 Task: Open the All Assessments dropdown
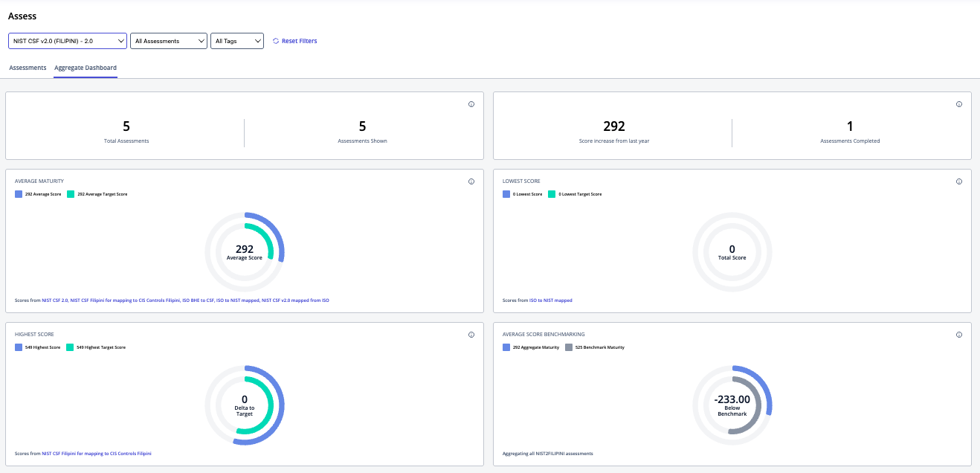click(x=169, y=41)
